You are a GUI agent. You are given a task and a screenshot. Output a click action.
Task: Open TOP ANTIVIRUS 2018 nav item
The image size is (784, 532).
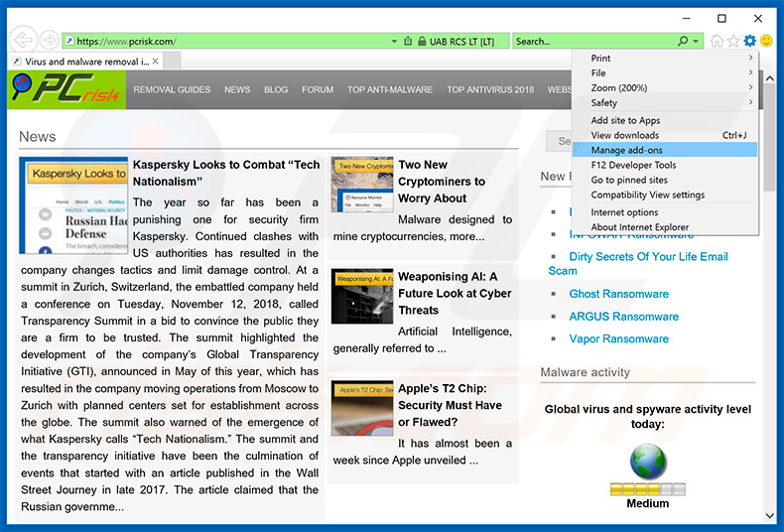point(490,89)
